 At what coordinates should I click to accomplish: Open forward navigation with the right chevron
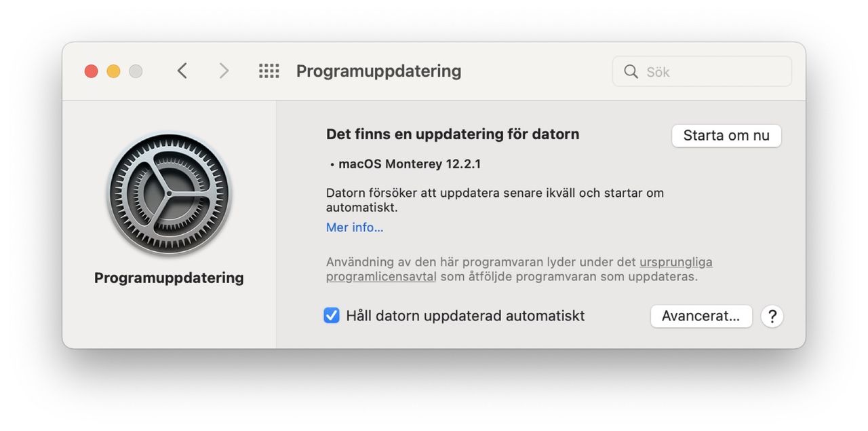[224, 71]
